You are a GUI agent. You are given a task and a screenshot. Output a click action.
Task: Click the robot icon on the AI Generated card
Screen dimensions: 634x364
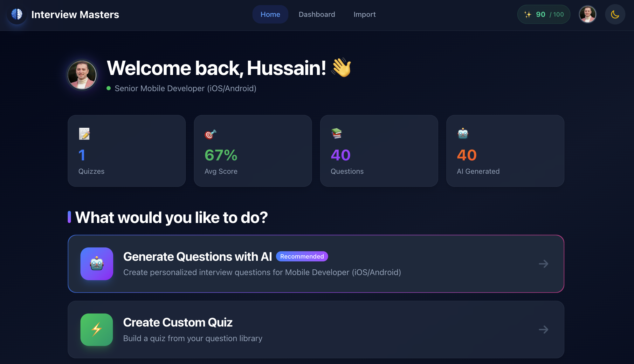[462, 134]
